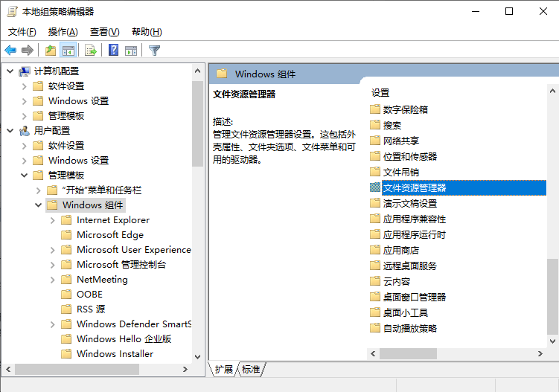Image resolution: width=559 pixels, height=392 pixels.
Task: Expand Windows Defender SmartScreen node
Action: coord(53,324)
